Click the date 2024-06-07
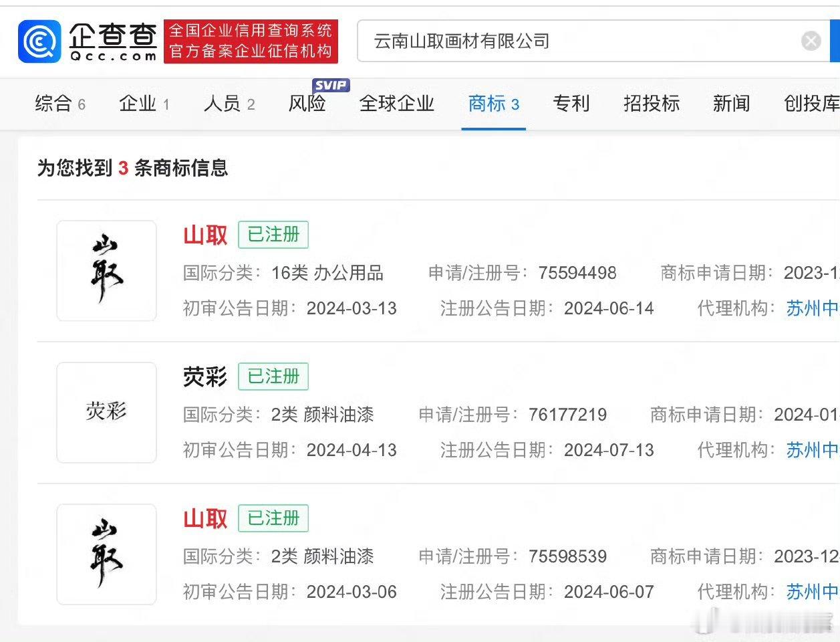The height and width of the screenshot is (642, 840). pyautogui.click(x=609, y=592)
